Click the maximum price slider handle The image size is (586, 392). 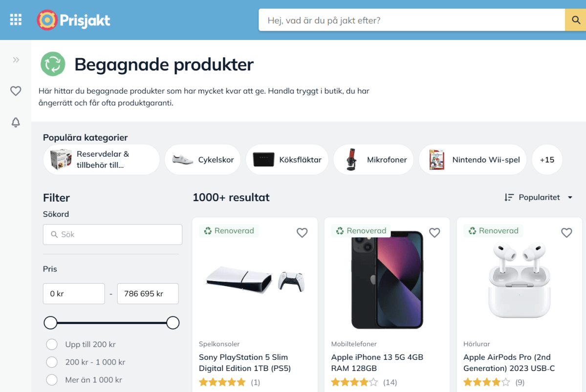[x=173, y=323]
